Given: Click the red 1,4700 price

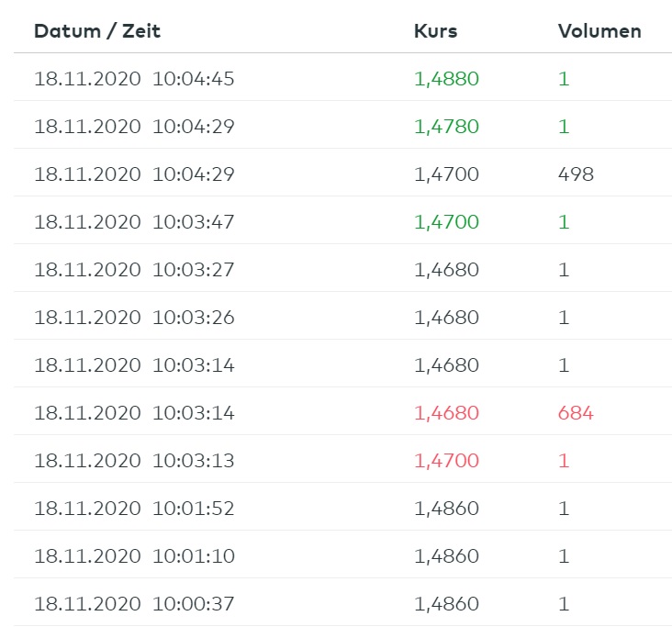Looking at the screenshot, I should [x=446, y=461].
